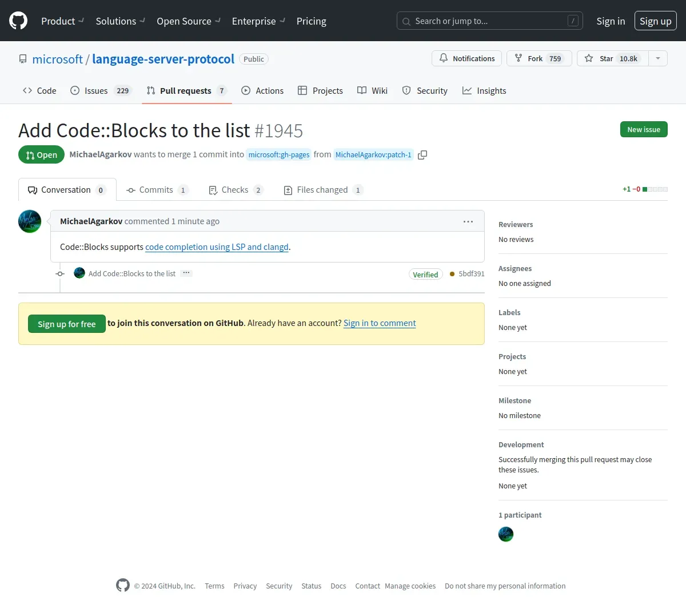Click the +1 −0 diffstat indicator
The height and width of the screenshot is (616, 686).
click(645, 189)
